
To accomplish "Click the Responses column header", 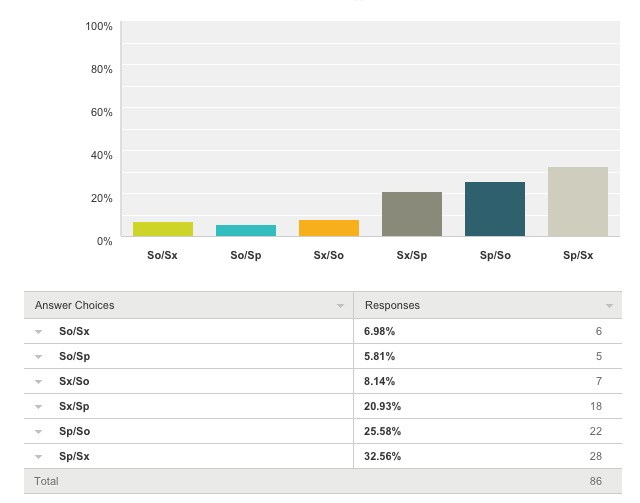I will click(x=392, y=305).
